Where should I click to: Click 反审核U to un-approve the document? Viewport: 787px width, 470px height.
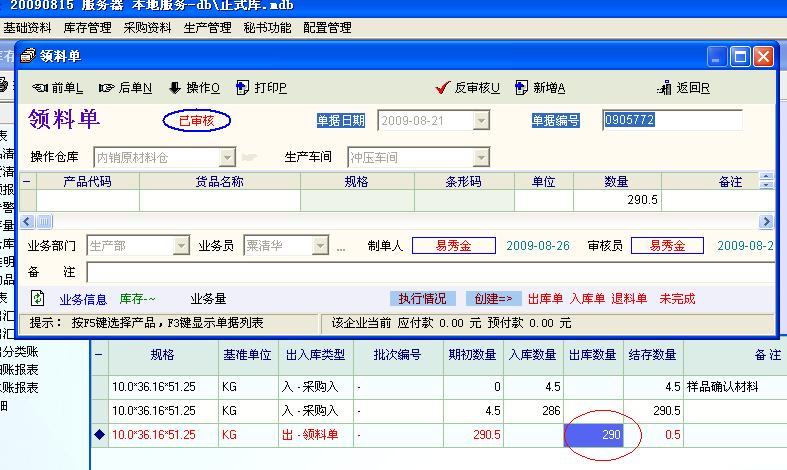[x=468, y=88]
